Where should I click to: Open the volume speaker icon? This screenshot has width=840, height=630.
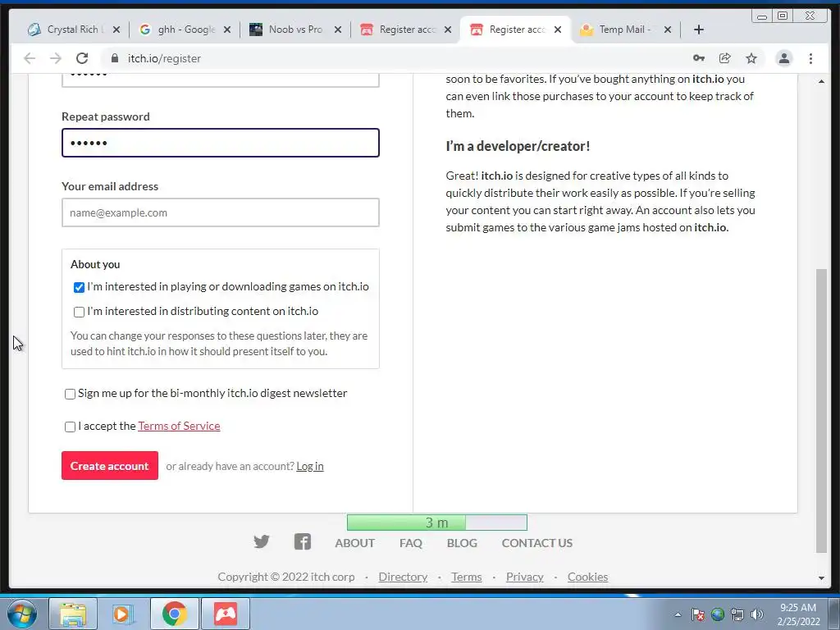(x=757, y=614)
